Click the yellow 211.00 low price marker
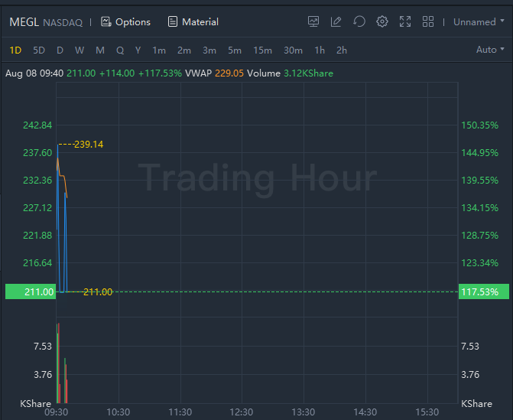The image size is (513, 420). coord(98,291)
